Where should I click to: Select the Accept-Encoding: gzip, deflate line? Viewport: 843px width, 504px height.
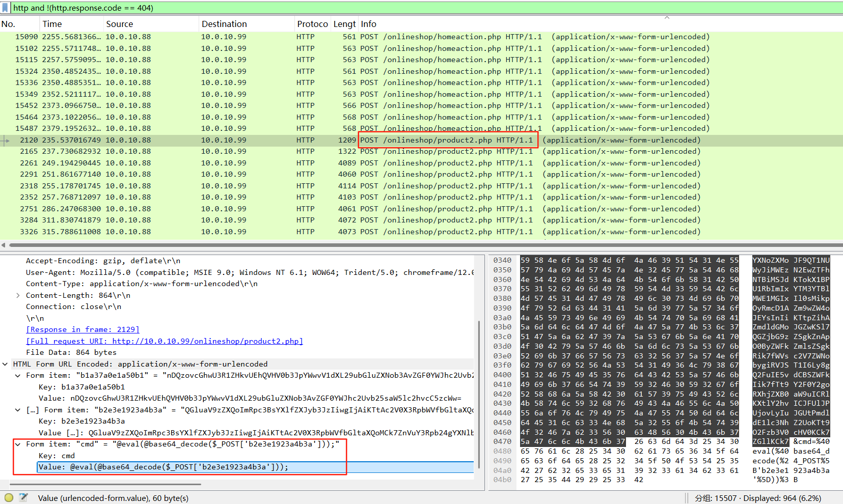(103, 261)
